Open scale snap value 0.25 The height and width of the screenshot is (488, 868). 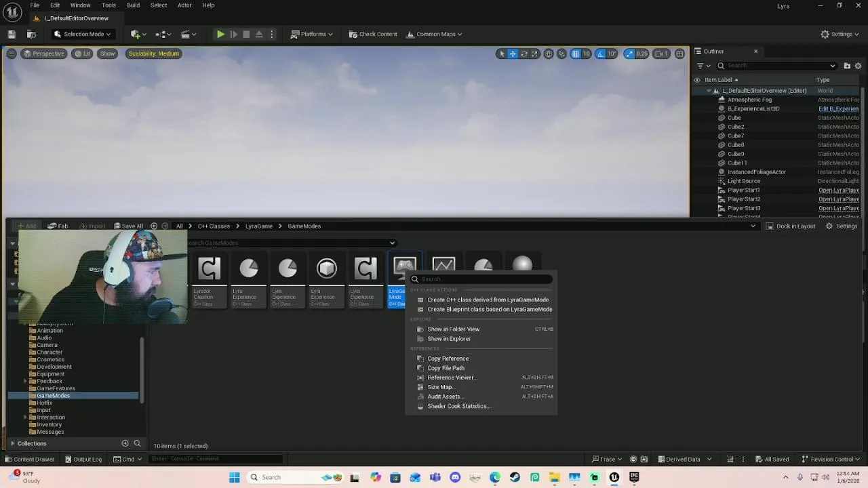[x=642, y=54]
